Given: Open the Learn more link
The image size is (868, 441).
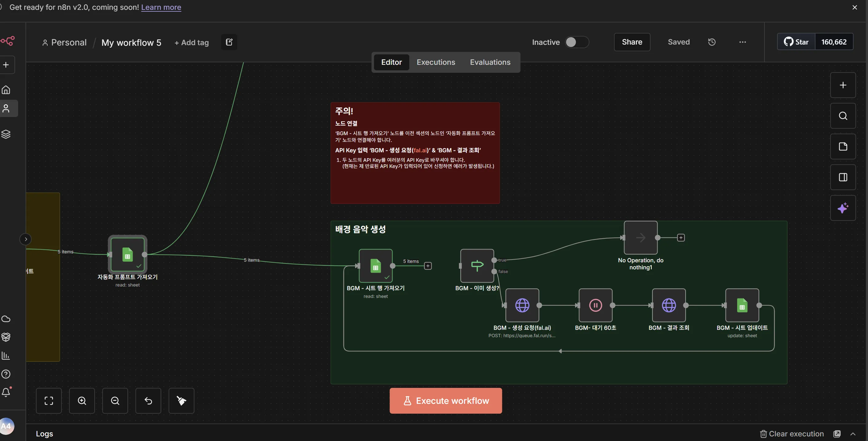Looking at the screenshot, I should [x=161, y=7].
